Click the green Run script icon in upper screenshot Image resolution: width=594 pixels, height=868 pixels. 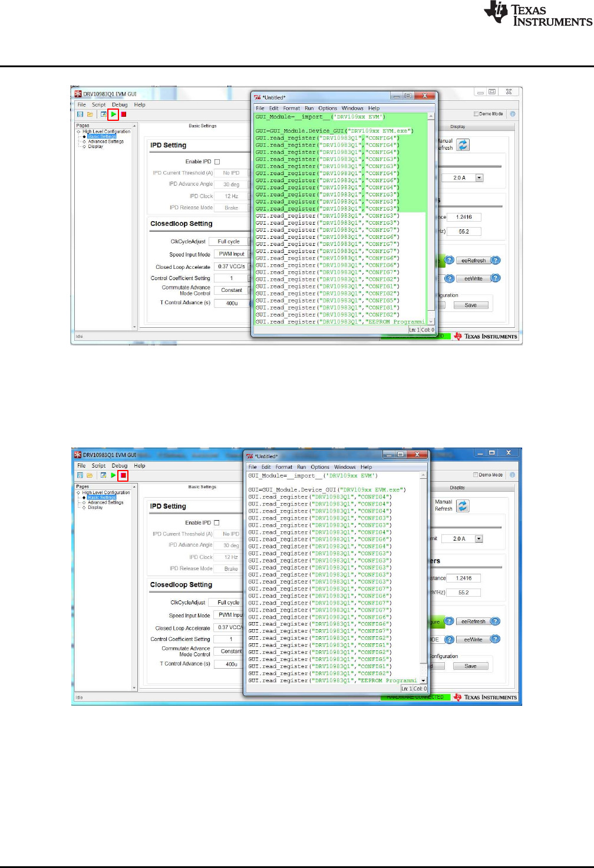pyautogui.click(x=114, y=114)
